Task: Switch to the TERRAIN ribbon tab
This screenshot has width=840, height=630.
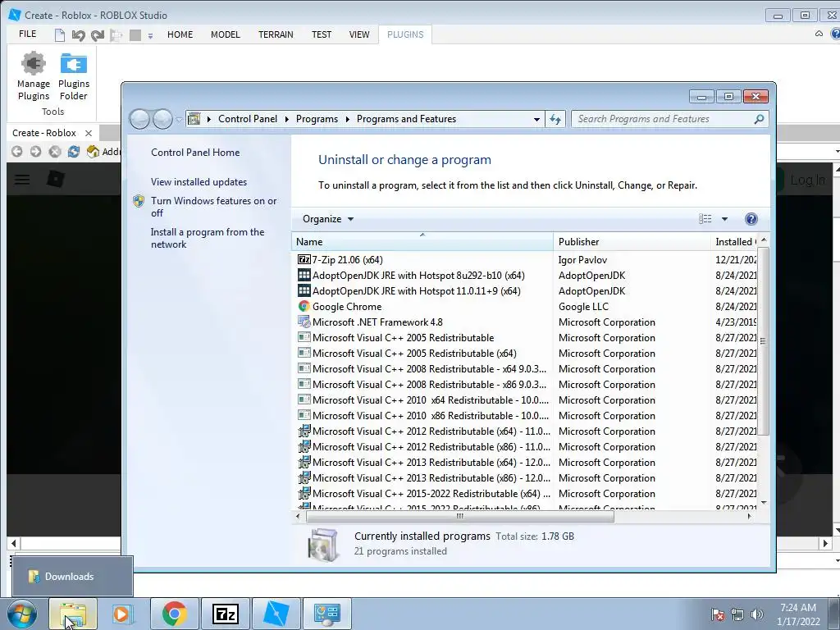Action: pos(276,34)
